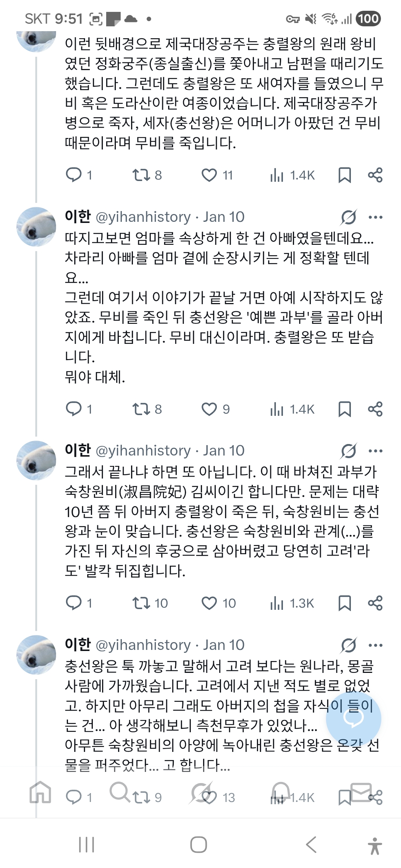The width and height of the screenshot is (401, 868).
Task: Tap Grok explain icon on "따지고보면" tweet
Action: (348, 217)
